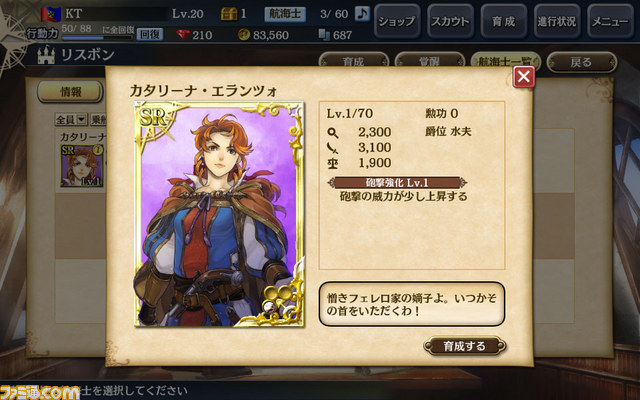Screen dimensions: 640x400
Task: Expand the 全員 filter dropdown
Action: (x=71, y=119)
